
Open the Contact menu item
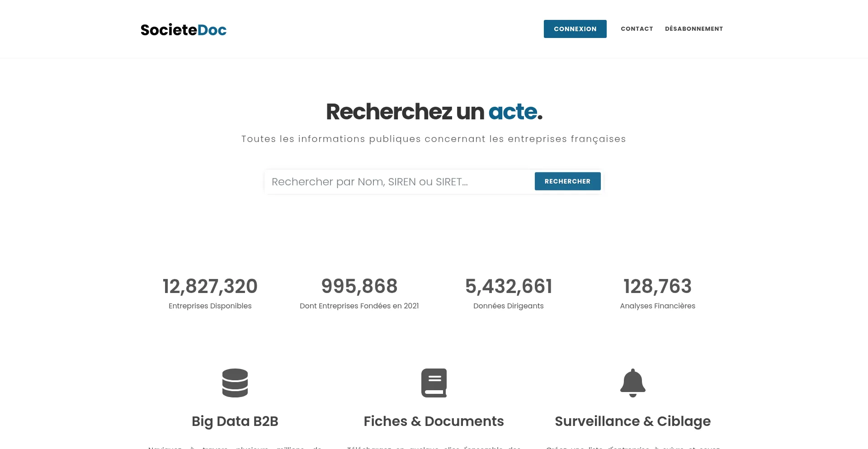637,29
